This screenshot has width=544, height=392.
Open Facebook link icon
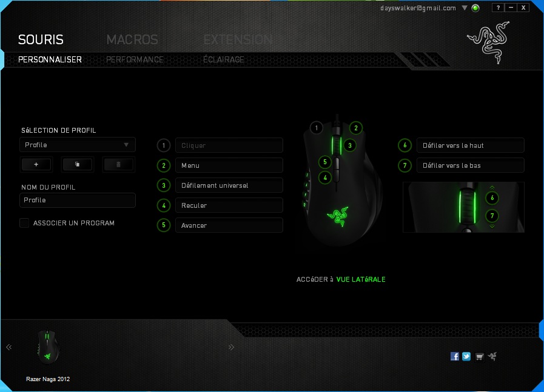click(x=454, y=356)
